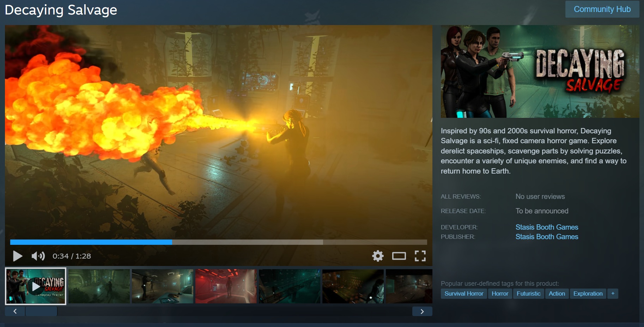Select the Gameplay Trailer thumbnail

click(36, 286)
